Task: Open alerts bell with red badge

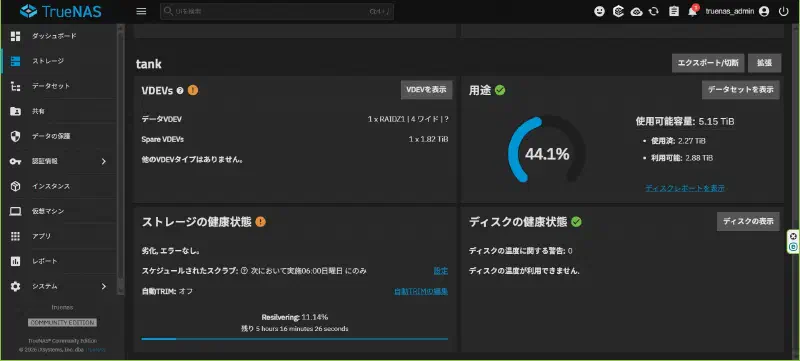Action: pyautogui.click(x=692, y=11)
